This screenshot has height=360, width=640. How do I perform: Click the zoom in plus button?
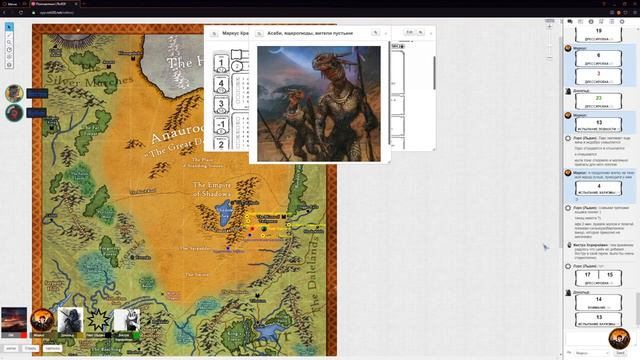[x=549, y=27]
